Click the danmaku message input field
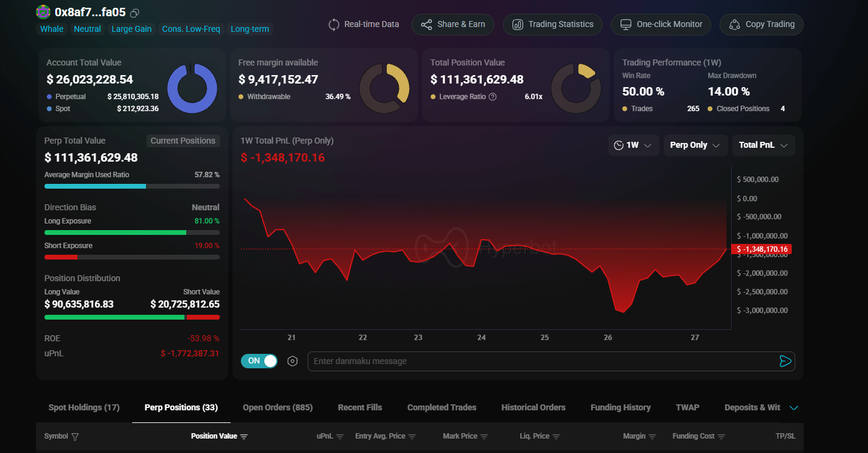Screen dimensions: 868x453 pos(541,361)
